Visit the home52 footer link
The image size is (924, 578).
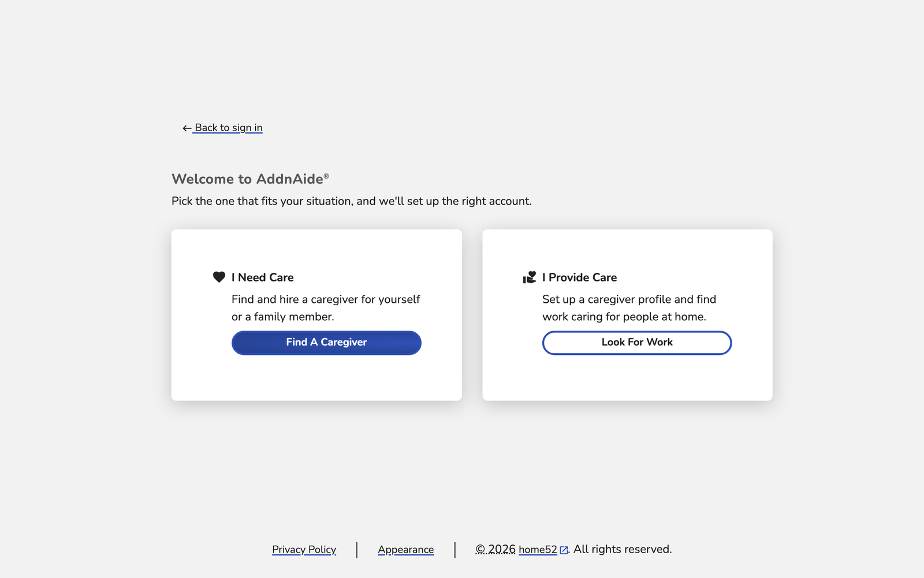(x=538, y=550)
